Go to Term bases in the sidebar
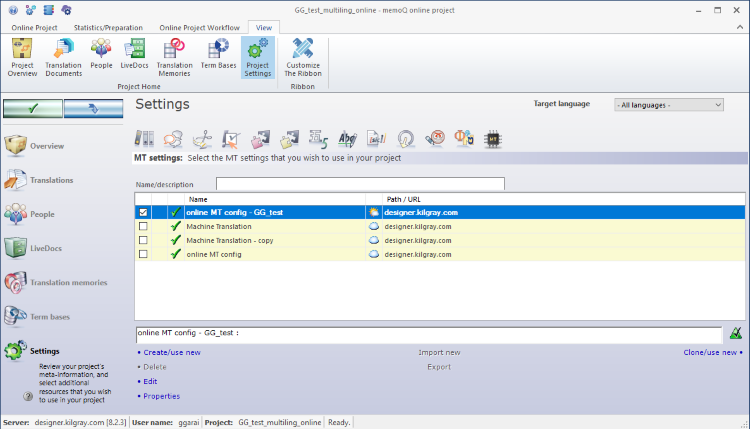The height and width of the screenshot is (429, 750). pyautogui.click(x=37, y=317)
